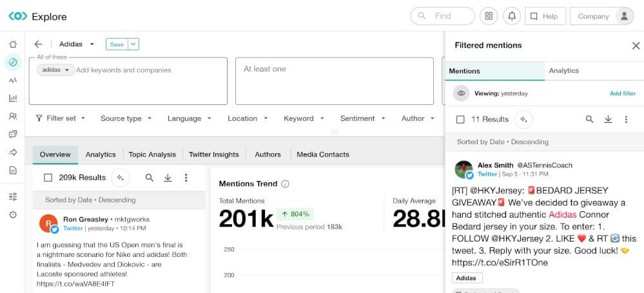644x293 pixels.
Task: Switch to the Overview tab
Action: click(x=55, y=155)
